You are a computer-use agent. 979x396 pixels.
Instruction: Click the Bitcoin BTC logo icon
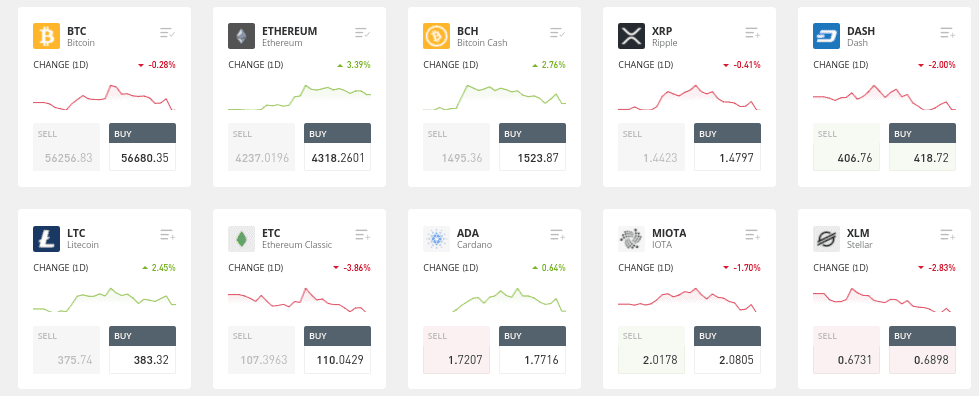pos(46,36)
